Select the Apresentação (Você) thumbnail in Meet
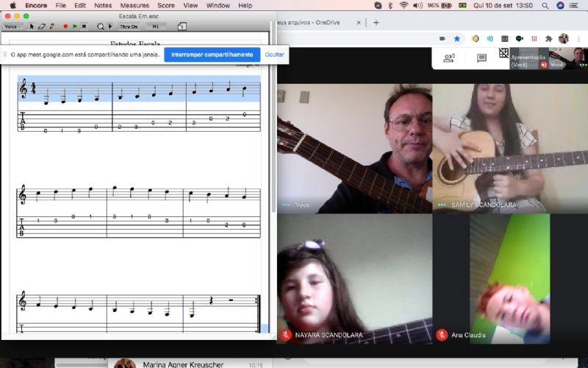This screenshot has width=588, height=368. (x=528, y=58)
